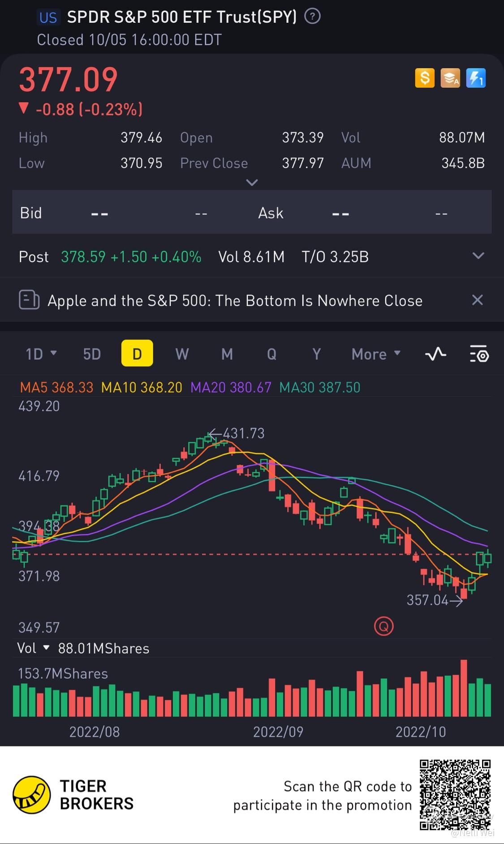Select the monthly M chart tab
The image size is (504, 844).
[227, 354]
